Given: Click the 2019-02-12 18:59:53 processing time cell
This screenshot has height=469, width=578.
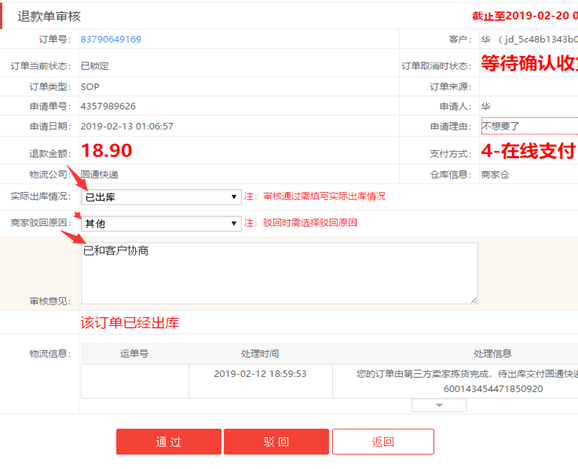Looking at the screenshot, I should pos(260,374).
